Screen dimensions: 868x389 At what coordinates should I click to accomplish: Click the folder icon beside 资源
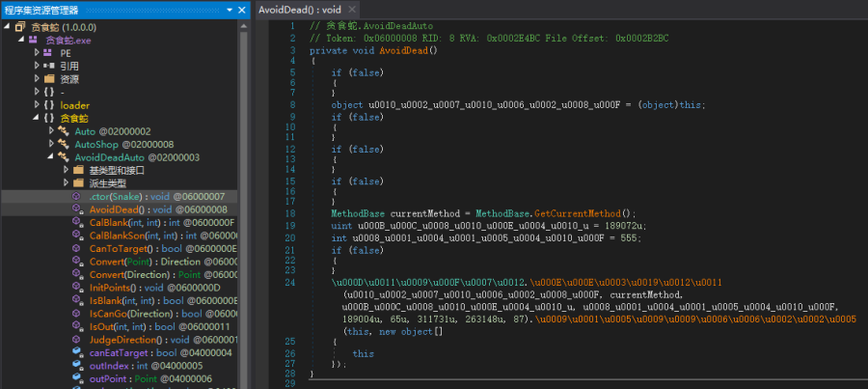(x=48, y=79)
